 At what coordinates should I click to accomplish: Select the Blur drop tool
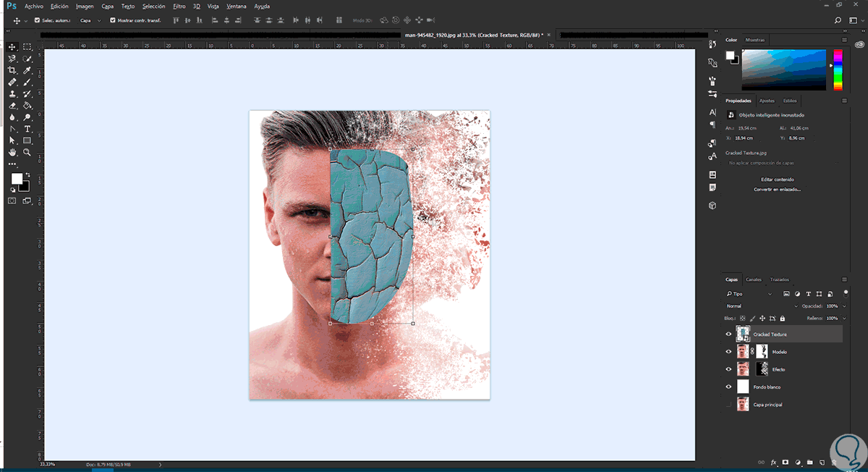point(12,117)
